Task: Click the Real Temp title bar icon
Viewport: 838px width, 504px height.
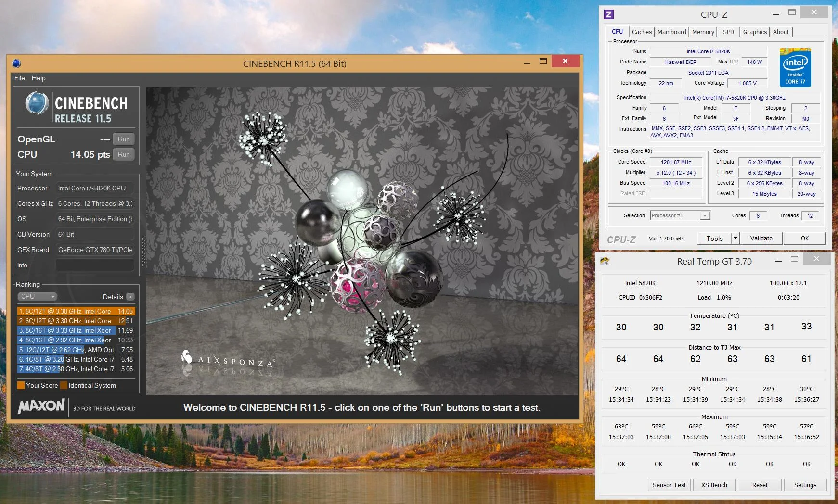Action: tap(605, 261)
